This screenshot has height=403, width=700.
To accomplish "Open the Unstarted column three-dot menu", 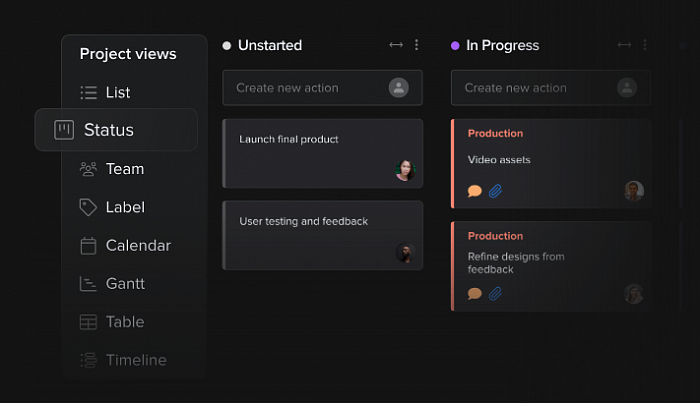I will click(x=417, y=45).
